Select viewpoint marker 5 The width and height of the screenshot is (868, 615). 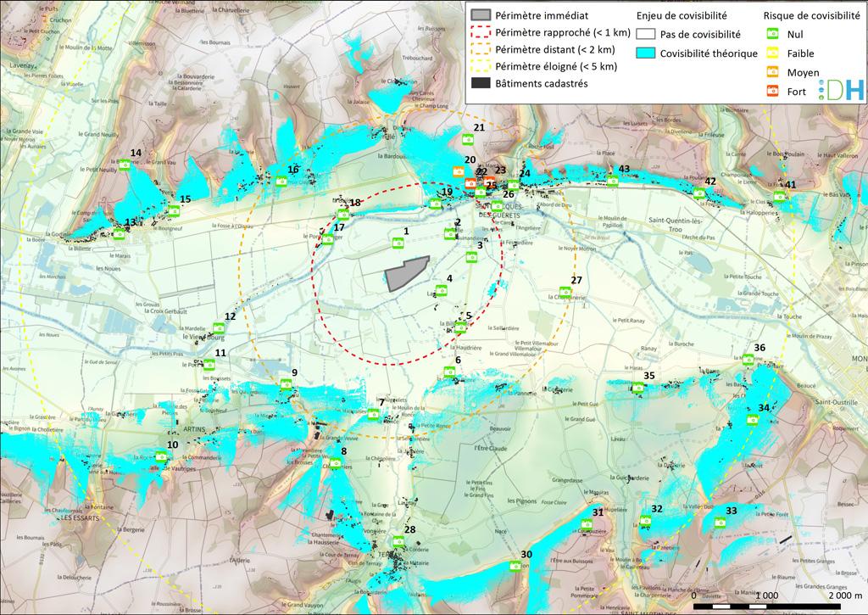460,327
